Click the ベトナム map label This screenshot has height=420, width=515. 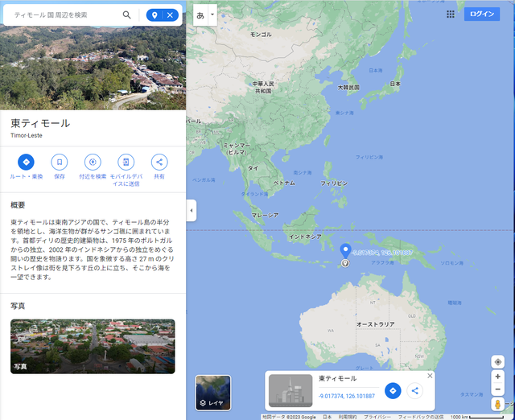(284, 183)
